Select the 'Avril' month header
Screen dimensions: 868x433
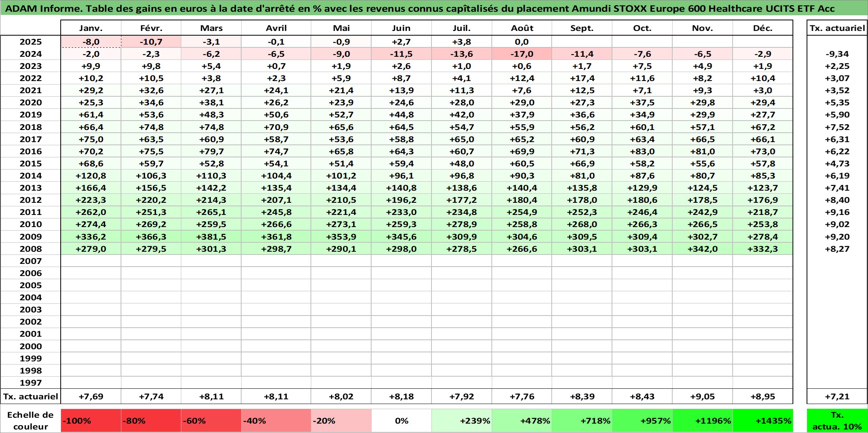coord(276,28)
